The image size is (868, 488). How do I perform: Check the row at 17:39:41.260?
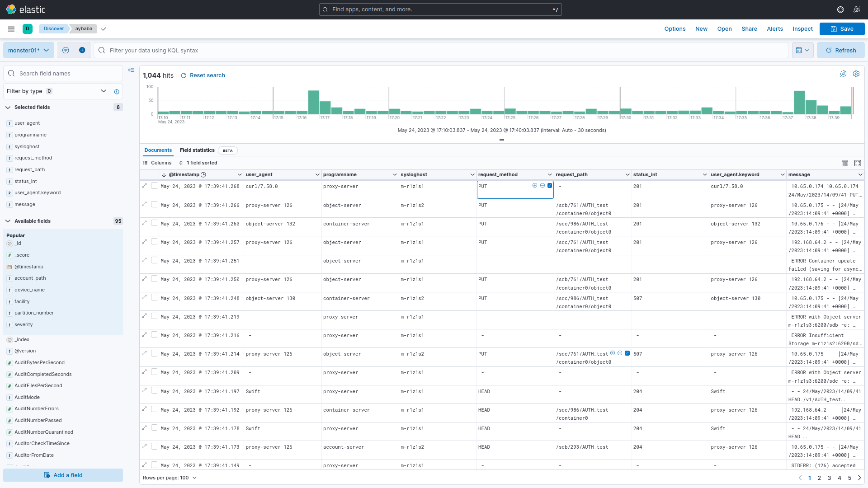pos(155,223)
